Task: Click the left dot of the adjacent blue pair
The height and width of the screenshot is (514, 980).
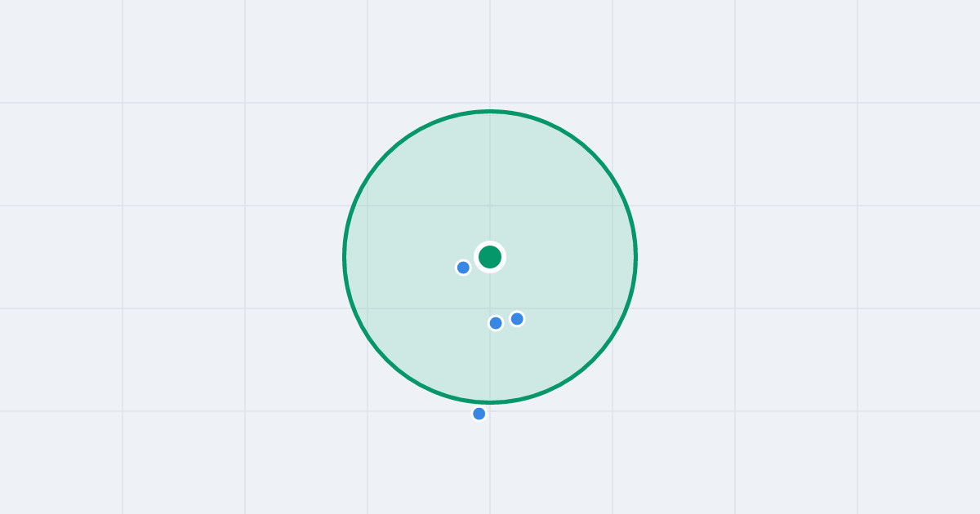Action: (x=496, y=323)
